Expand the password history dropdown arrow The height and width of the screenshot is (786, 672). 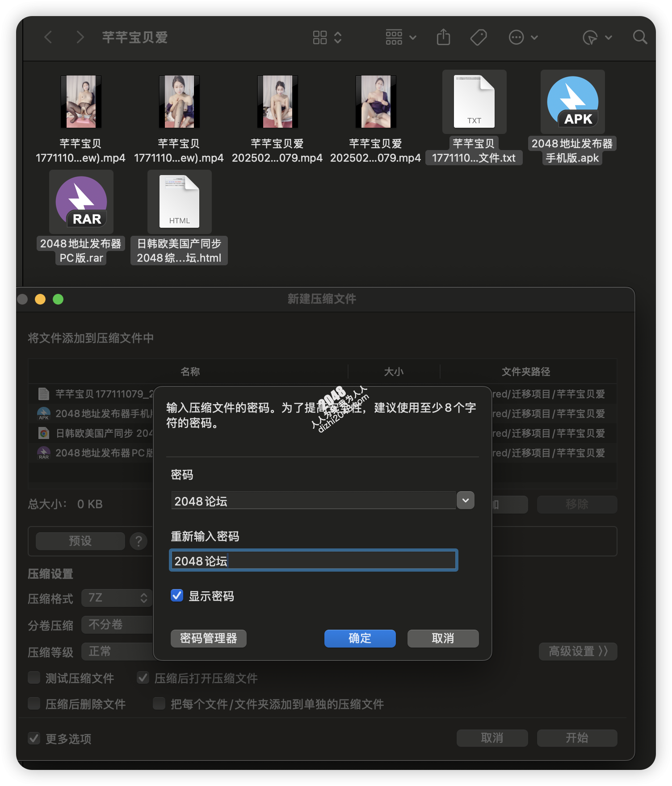(x=465, y=500)
